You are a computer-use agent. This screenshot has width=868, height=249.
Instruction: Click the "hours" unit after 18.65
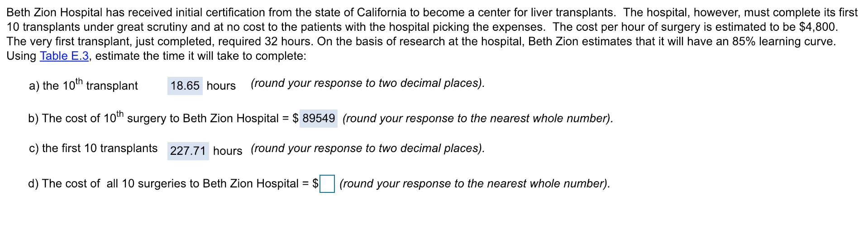(x=221, y=86)
